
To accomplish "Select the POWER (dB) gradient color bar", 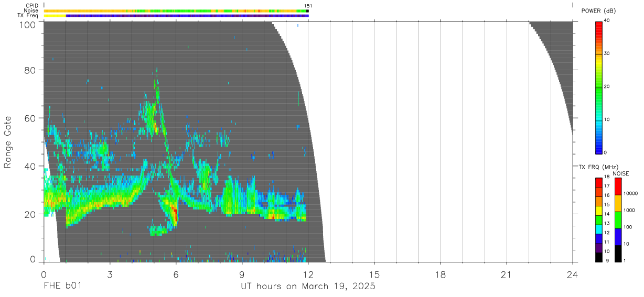I will (x=598, y=87).
